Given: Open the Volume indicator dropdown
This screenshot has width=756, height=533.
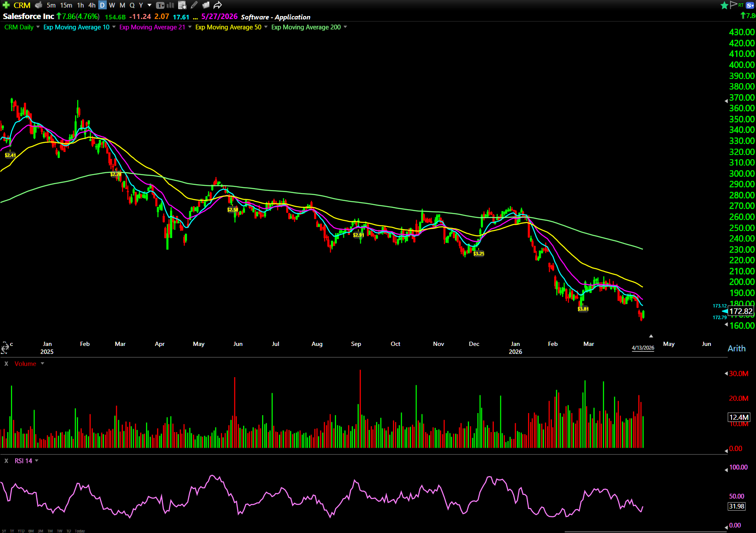Looking at the screenshot, I should point(42,364).
